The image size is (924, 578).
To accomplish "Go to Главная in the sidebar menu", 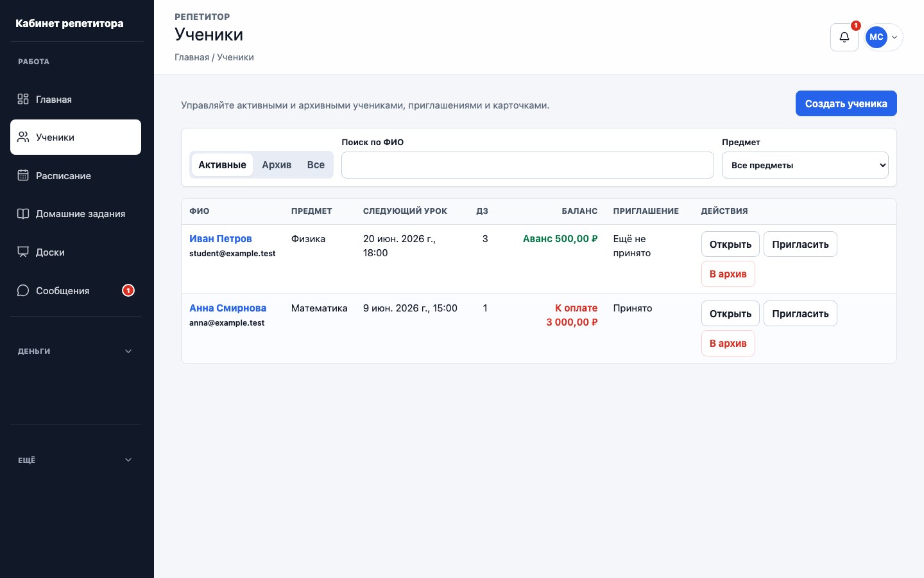I will [76, 99].
